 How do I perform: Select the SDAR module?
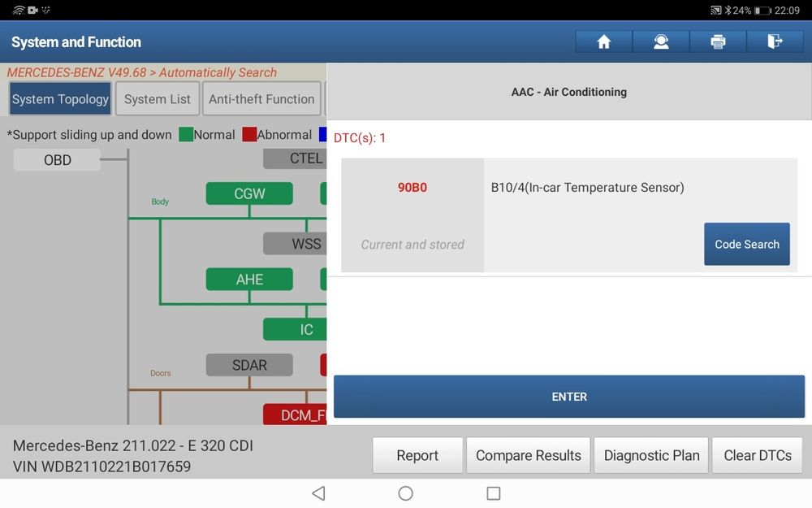(x=249, y=365)
